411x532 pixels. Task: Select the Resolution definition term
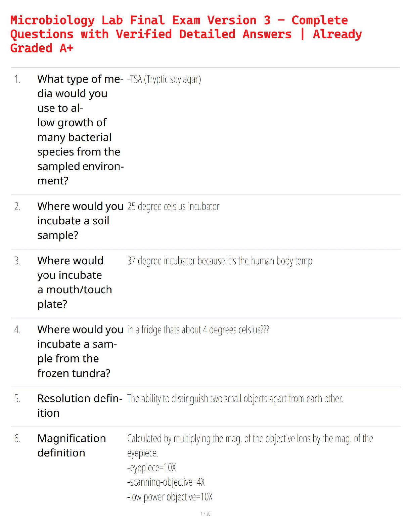point(80,406)
